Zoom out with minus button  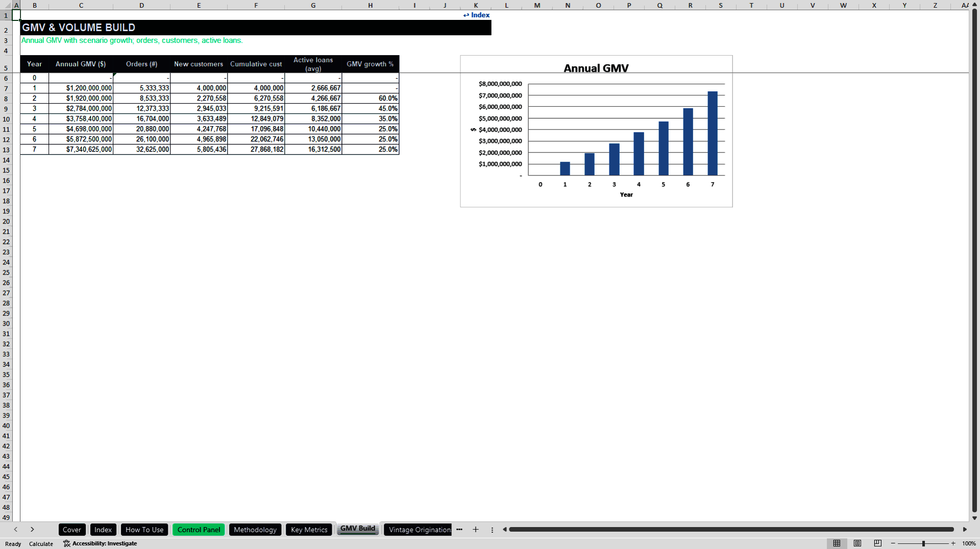(893, 543)
